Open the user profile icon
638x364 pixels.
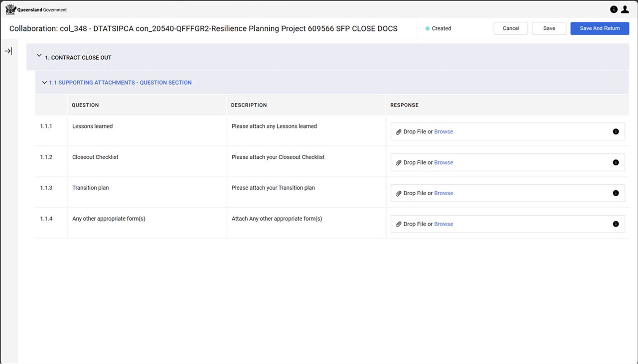(x=625, y=9)
